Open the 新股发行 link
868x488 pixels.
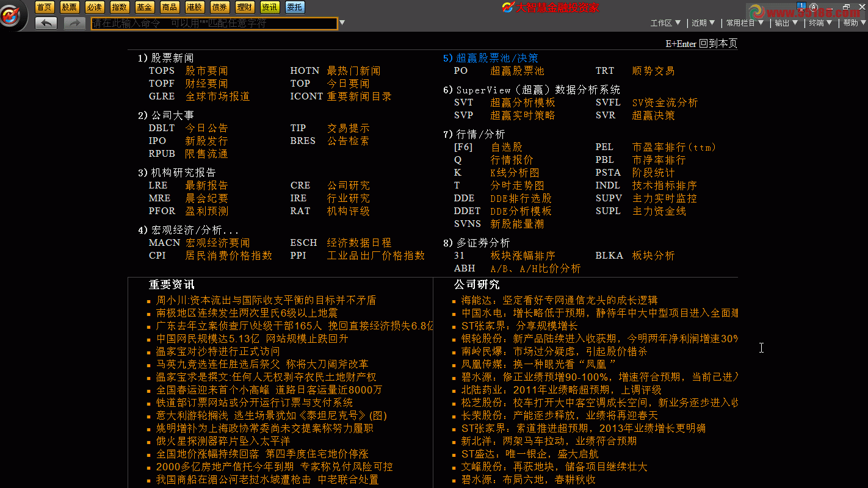click(207, 141)
